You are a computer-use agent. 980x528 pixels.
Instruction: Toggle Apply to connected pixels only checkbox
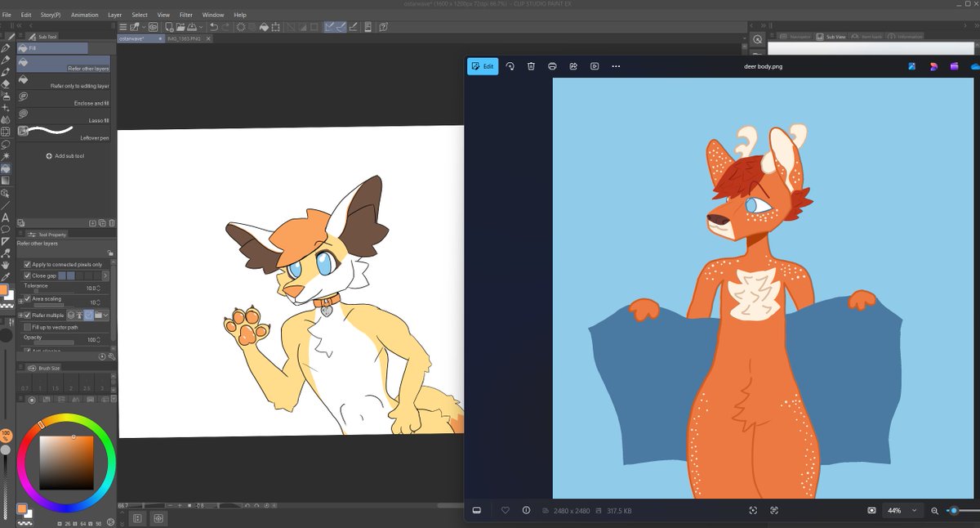[27, 264]
